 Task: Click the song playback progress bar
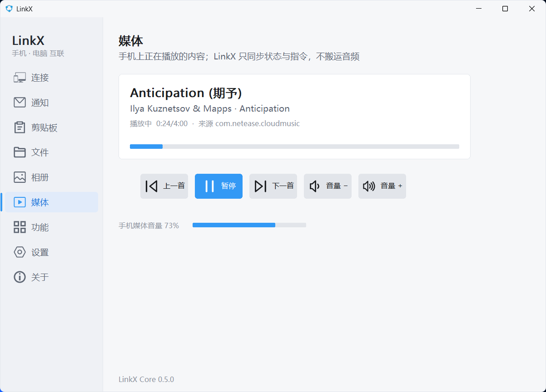coord(294,147)
